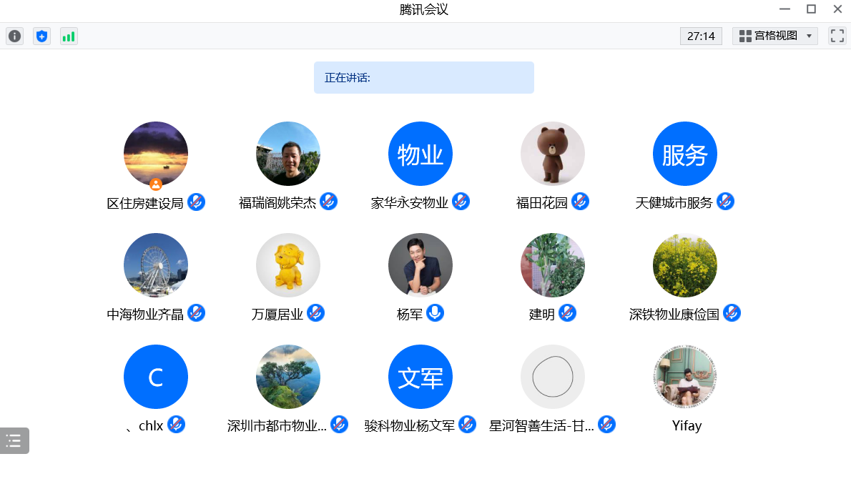Select the yellow flower avatar of 深铁物业康俭国
Screen dimensions: 851x504
pos(685,265)
